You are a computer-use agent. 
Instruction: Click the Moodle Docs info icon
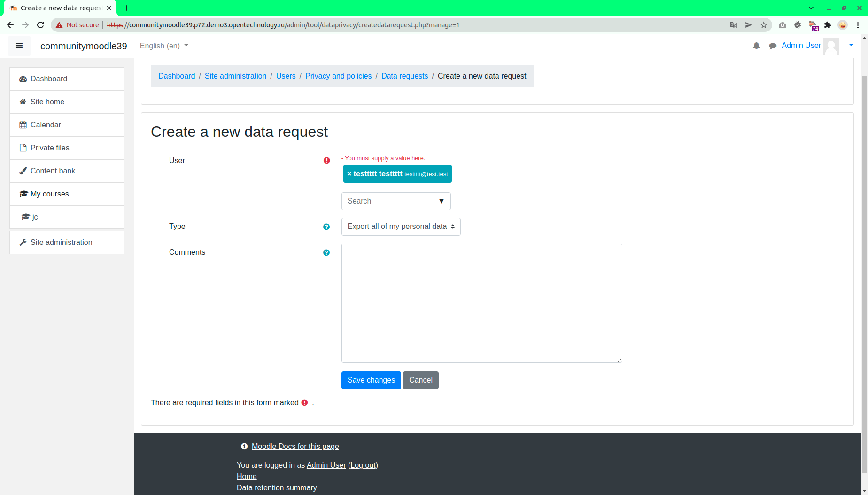pos(244,447)
